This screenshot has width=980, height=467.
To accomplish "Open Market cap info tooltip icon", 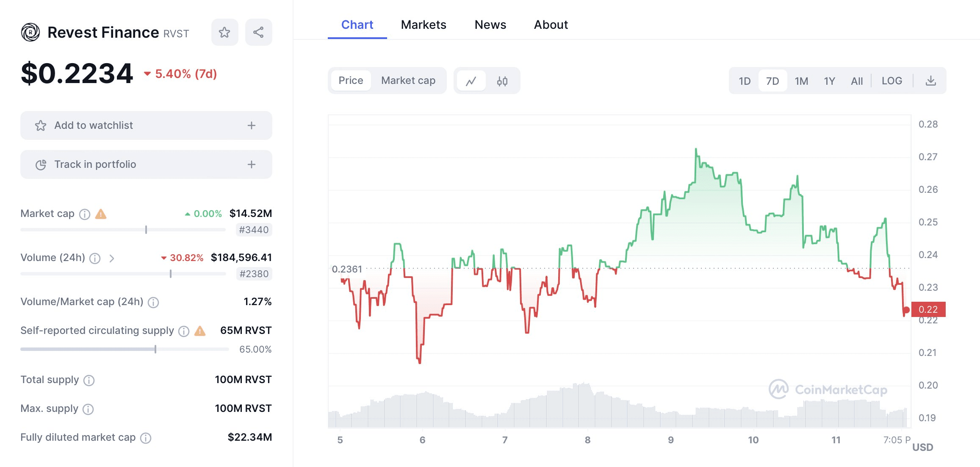I will tap(85, 214).
